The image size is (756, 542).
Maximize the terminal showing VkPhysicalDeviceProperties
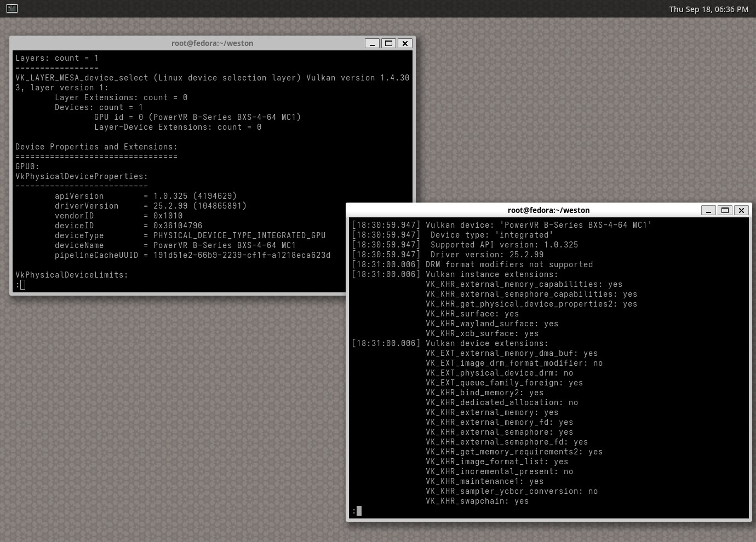[x=388, y=43]
